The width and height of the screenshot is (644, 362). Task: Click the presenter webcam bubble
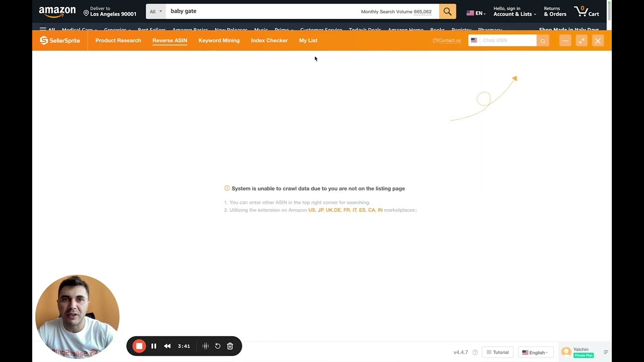click(x=77, y=316)
